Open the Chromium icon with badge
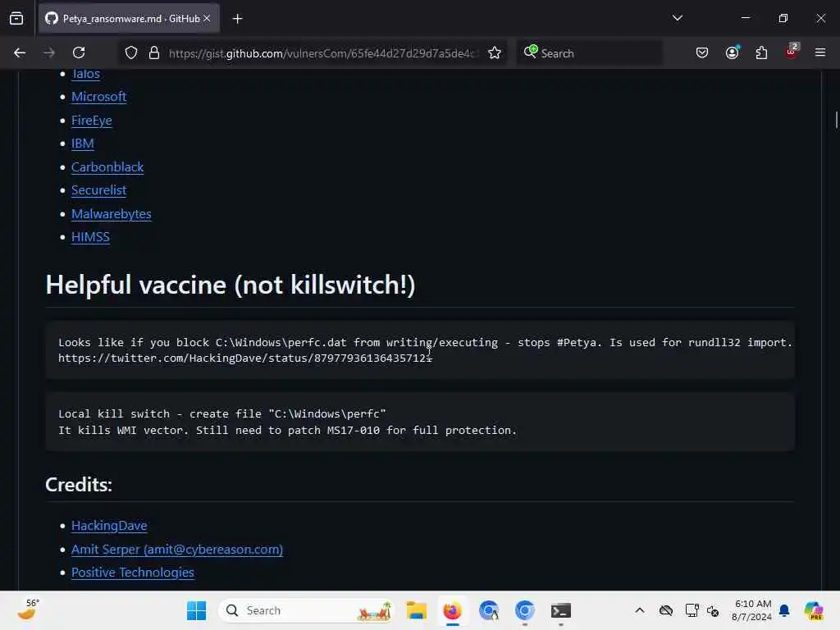 489,610
